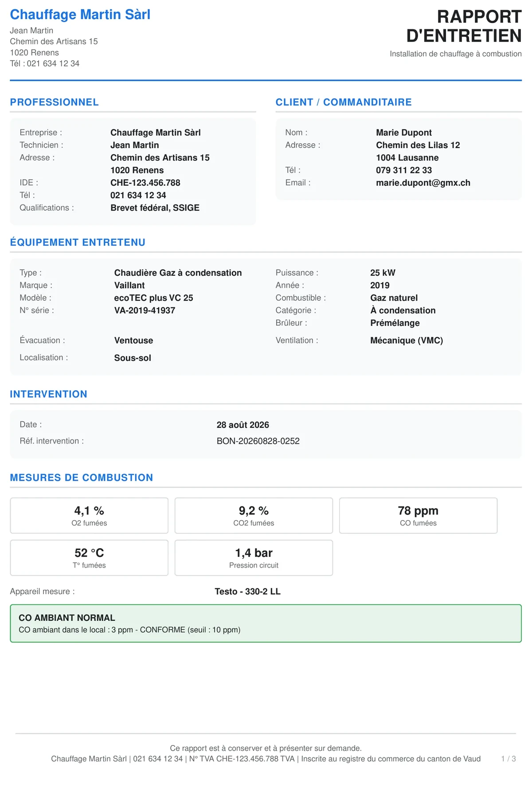Click the serial number 'VA-2019-41937'

pos(145,310)
